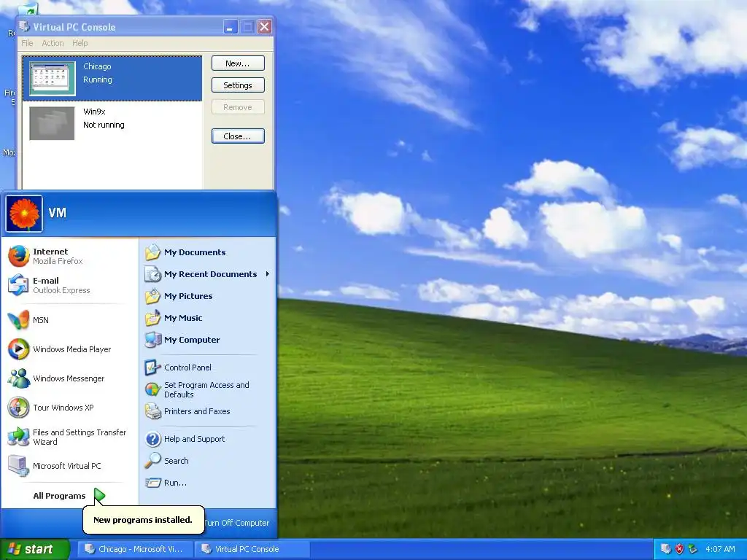Image resolution: width=747 pixels, height=560 pixels.
Task: Open Action menu in Virtual PC Console
Action: coord(53,43)
